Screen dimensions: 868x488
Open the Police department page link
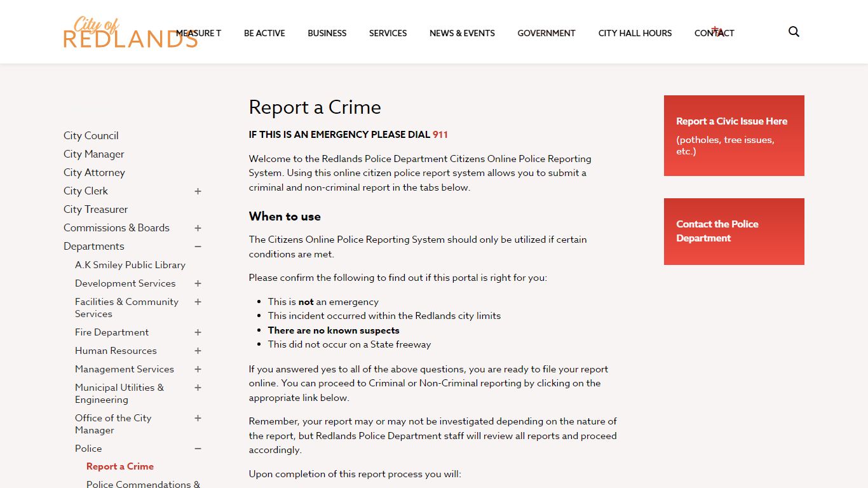(x=88, y=449)
